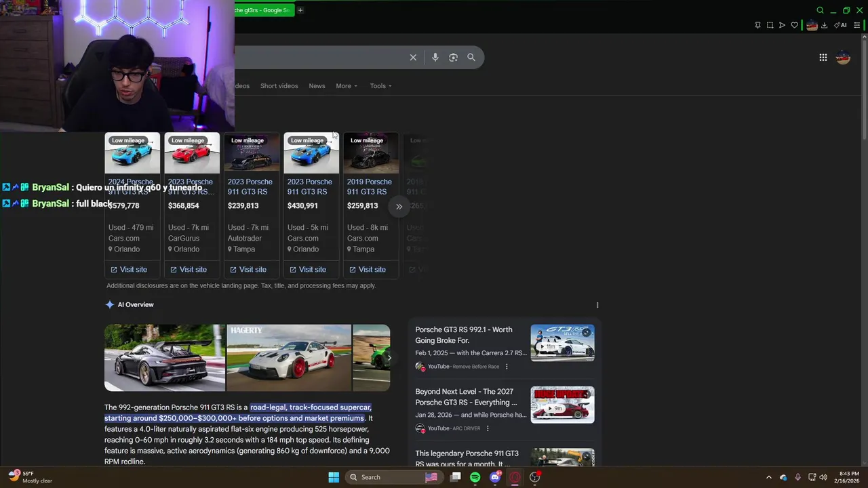Activate the snapshot capture icon
Image resolution: width=868 pixels, height=488 pixels.
[770, 25]
